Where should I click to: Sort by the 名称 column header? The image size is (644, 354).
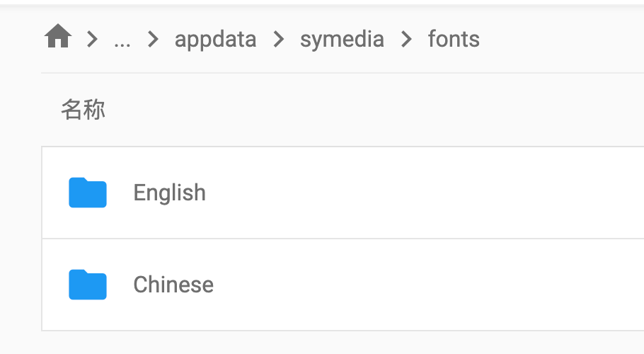click(x=84, y=110)
